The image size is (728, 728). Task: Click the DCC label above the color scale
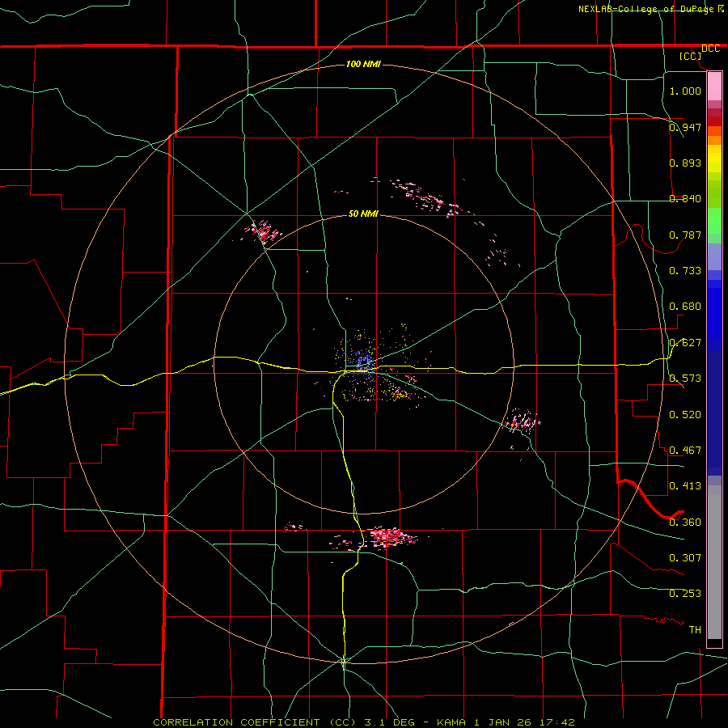click(710, 49)
